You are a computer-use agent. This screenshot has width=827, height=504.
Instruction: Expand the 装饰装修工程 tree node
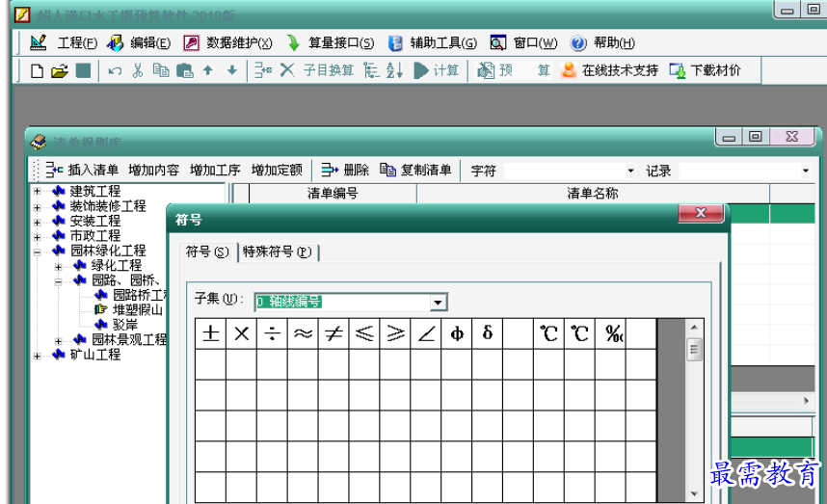click(37, 207)
